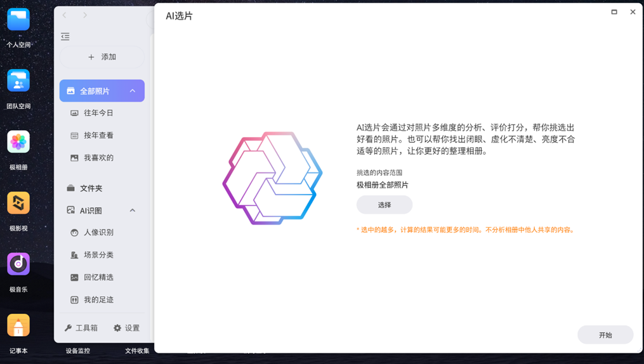The width and height of the screenshot is (644, 364).
Task: Go forward with the right arrow
Action: (x=84, y=15)
